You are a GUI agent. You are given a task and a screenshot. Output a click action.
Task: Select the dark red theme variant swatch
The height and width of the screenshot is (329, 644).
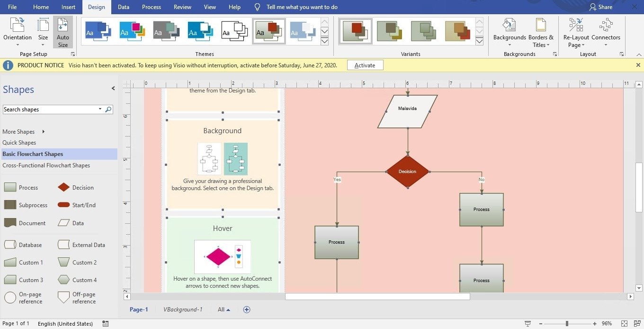click(x=355, y=31)
